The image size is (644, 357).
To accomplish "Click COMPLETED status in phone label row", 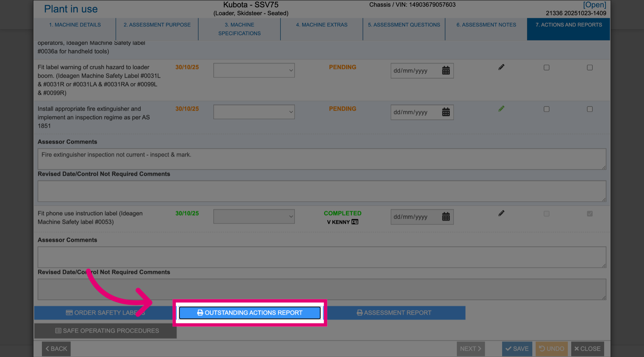I will (x=342, y=213).
